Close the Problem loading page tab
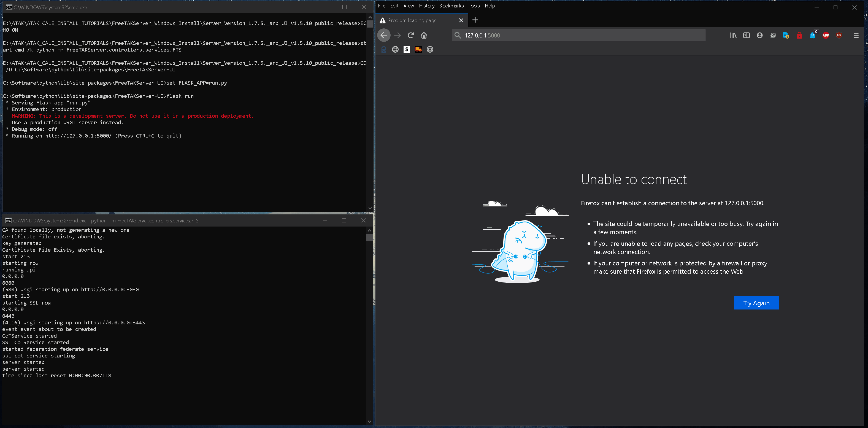 point(461,21)
